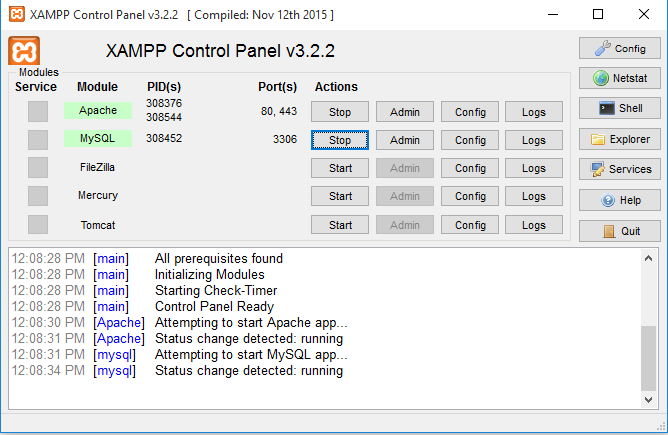Click Apache PID 308376
Viewport: 668px width, 435px height.
pyautogui.click(x=164, y=103)
